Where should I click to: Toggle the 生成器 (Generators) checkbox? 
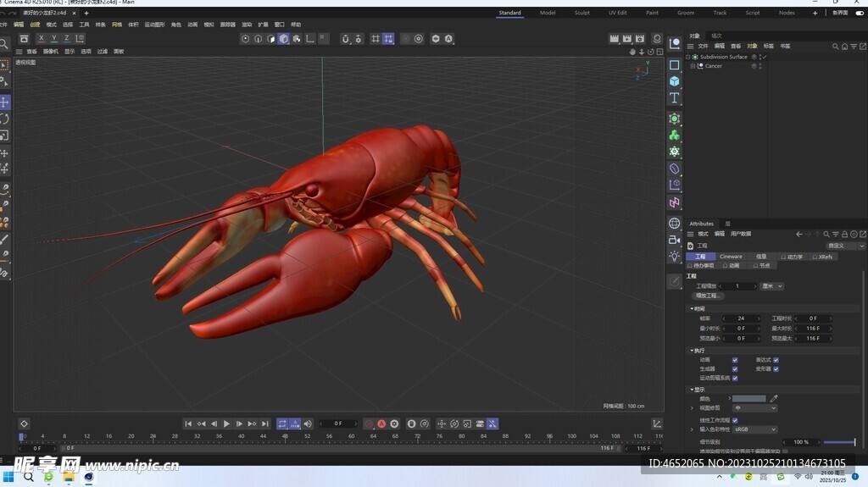pyautogui.click(x=734, y=369)
